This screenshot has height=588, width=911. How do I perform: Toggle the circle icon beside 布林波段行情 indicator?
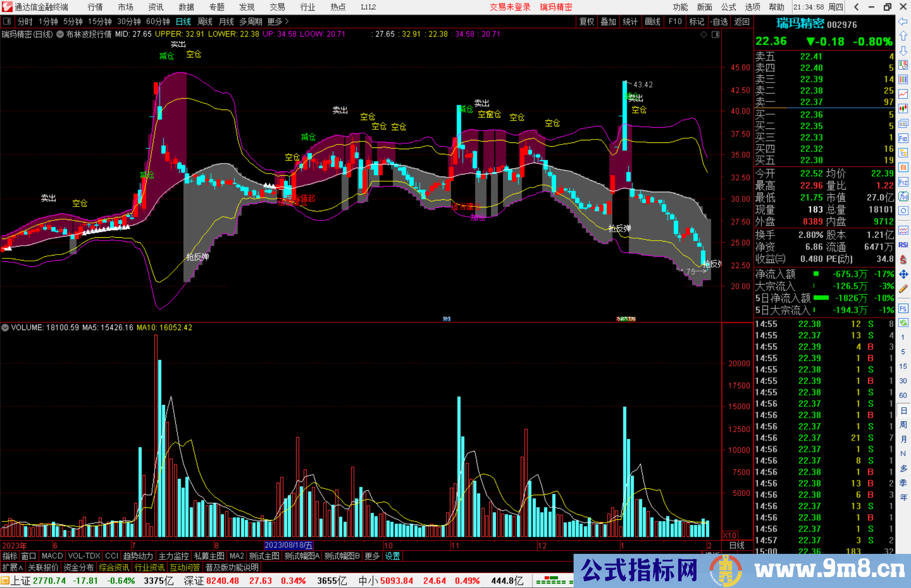(x=60, y=34)
